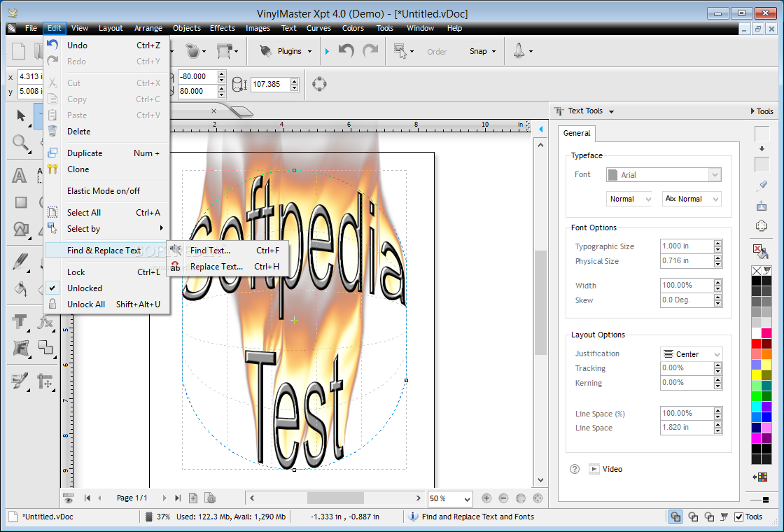Viewport: 784px width, 532px height.
Task: Pick the eyedropper tool in color panel
Action: click(762, 186)
